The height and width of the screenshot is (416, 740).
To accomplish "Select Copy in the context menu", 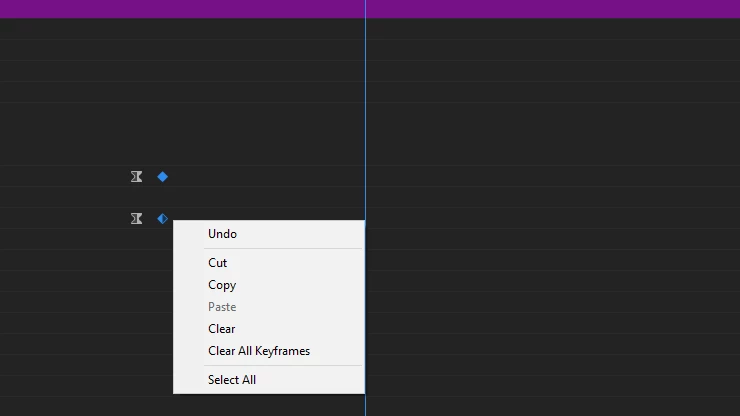I will pos(269,285).
